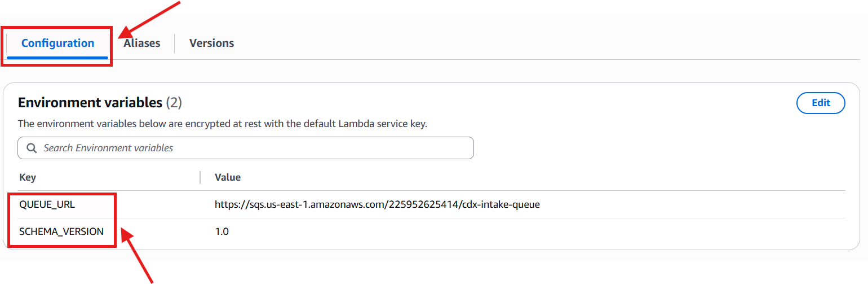Viewport: 868px width, 284px height.
Task: Click the 1.0 schema version value
Action: click(222, 231)
